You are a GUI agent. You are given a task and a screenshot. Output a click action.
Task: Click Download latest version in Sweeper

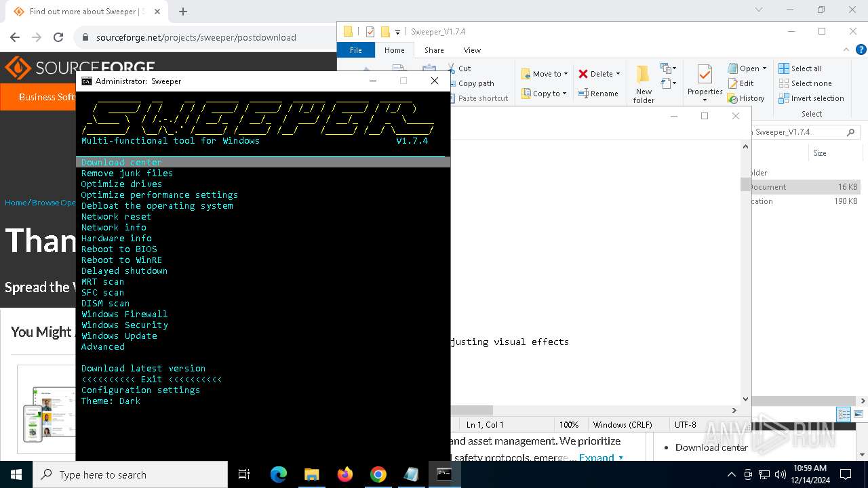click(x=143, y=369)
